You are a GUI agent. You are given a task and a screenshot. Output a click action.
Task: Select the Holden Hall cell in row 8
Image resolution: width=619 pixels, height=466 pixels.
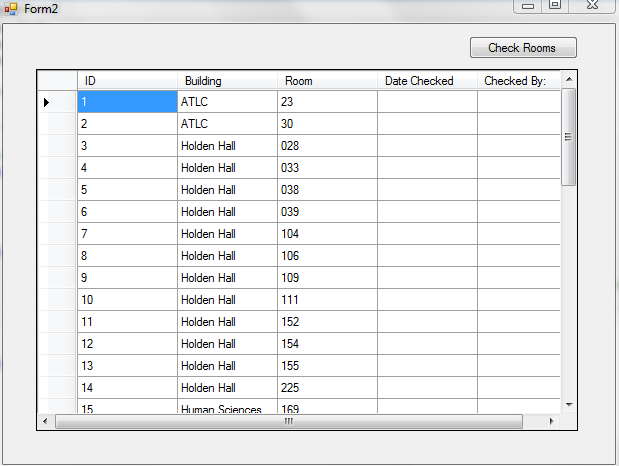[x=227, y=256]
